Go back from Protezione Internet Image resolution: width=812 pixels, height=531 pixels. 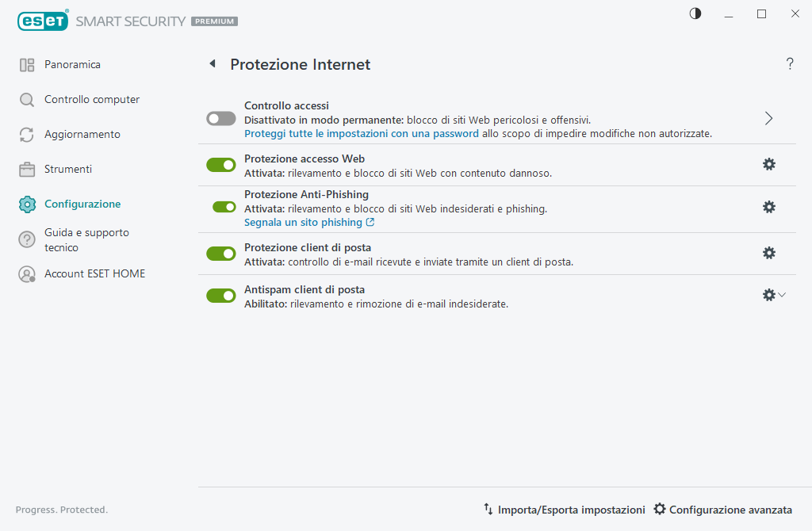coord(212,63)
